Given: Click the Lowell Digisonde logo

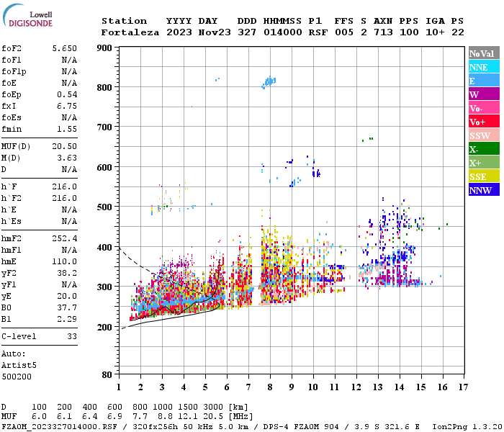Looking at the screenshot, I should click(27, 15).
